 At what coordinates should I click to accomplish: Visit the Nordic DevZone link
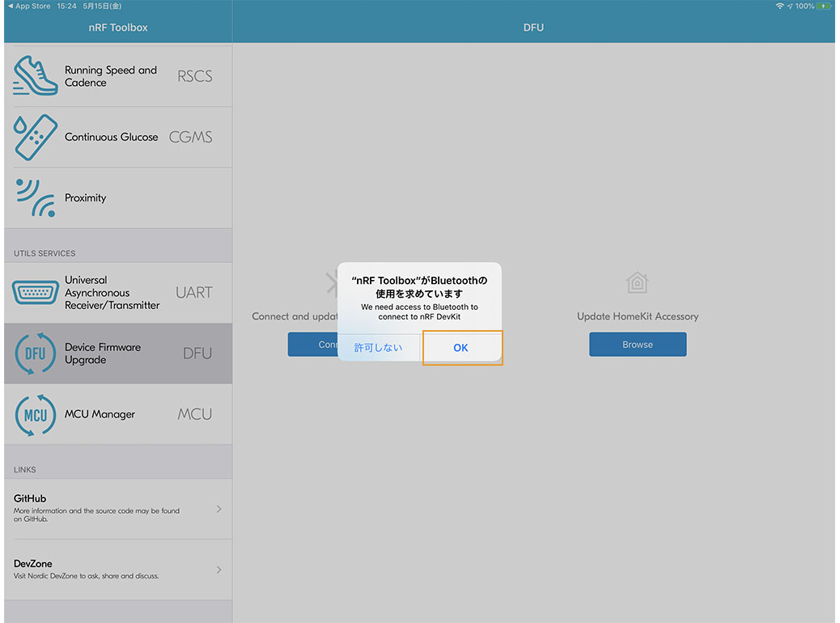coord(118,570)
